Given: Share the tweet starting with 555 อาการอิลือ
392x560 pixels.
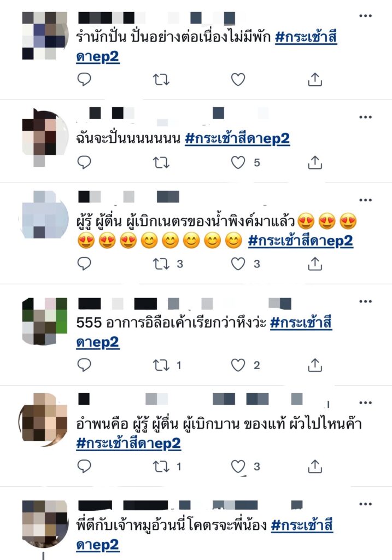Looking at the screenshot, I should [x=315, y=365].
